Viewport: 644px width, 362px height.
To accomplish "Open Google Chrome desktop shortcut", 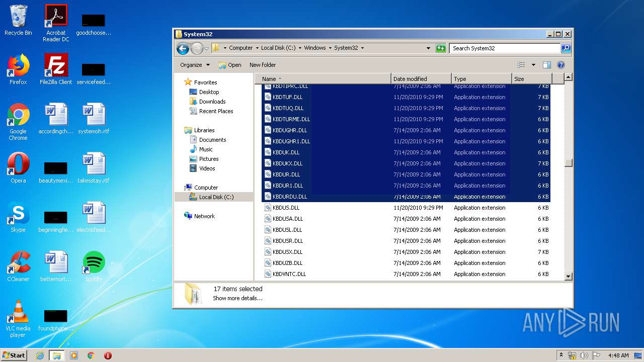I will 18,122.
